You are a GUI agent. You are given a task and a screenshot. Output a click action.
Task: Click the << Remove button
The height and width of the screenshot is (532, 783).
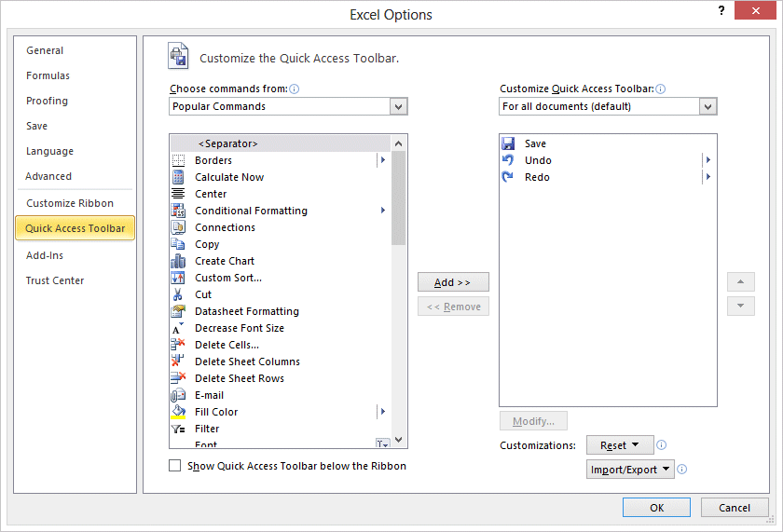point(453,307)
